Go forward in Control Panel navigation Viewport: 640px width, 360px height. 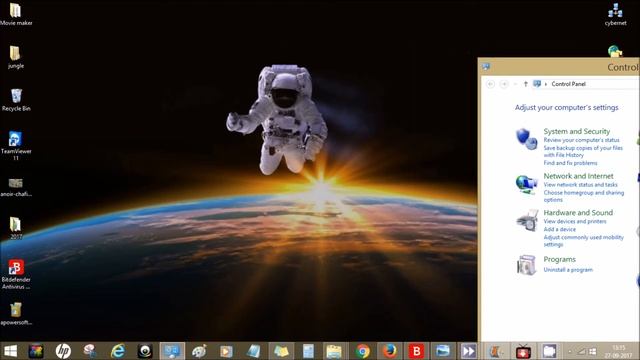tap(504, 84)
